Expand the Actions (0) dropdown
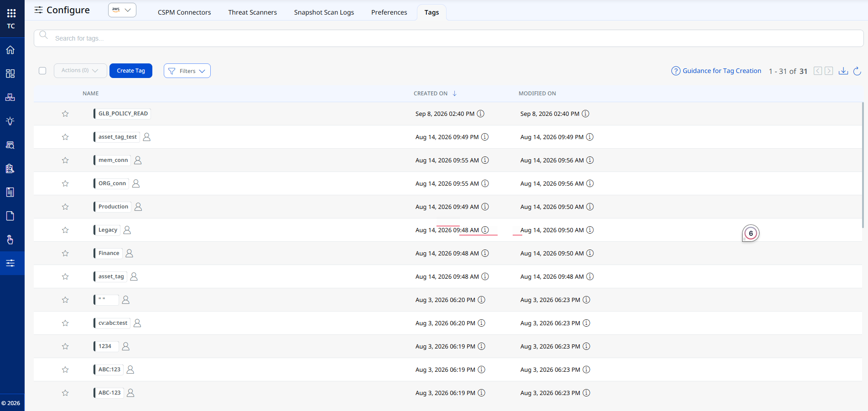Viewport: 868px width, 411px height. (x=80, y=71)
